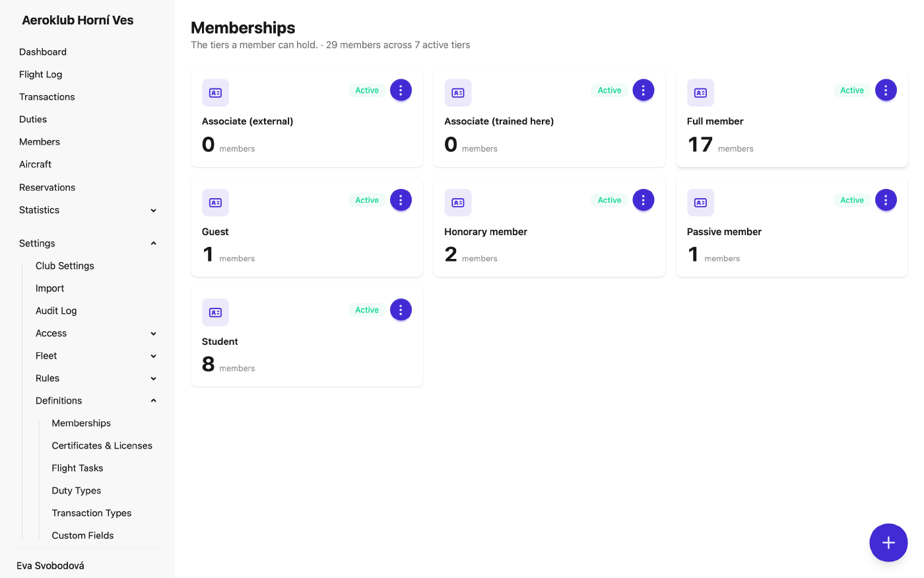Expand the Access submenu
This screenshot has height=578, width=924.
coord(96,333)
